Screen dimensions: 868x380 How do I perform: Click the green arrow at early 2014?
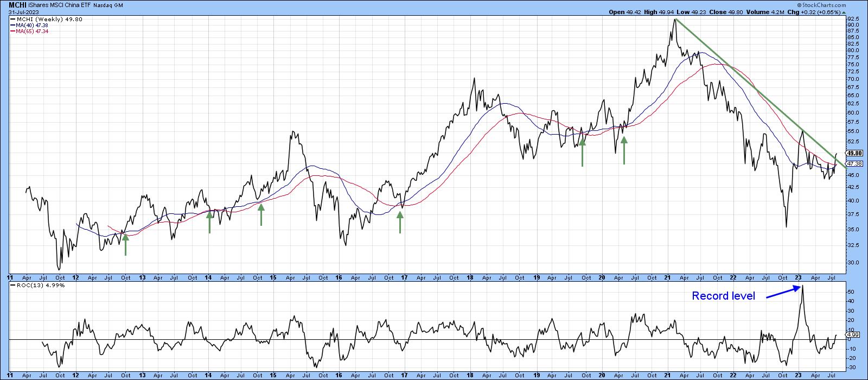click(209, 221)
